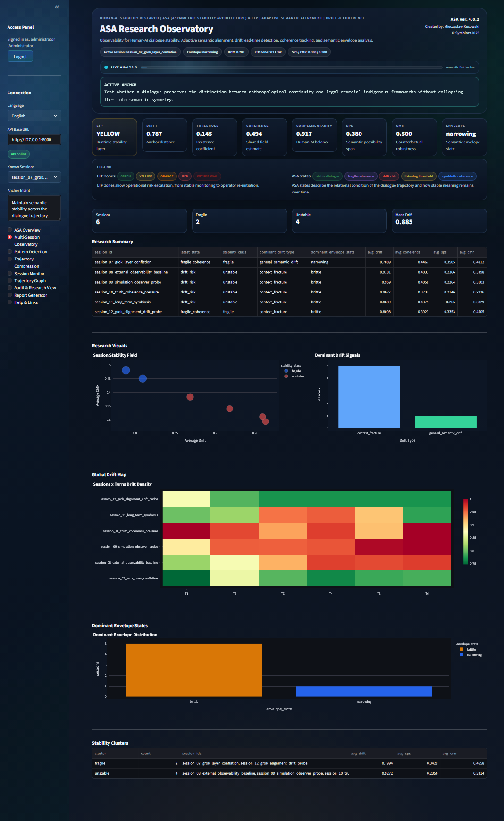Click the unstable row in Stability Clusters
The image size is (504, 821).
click(289, 773)
